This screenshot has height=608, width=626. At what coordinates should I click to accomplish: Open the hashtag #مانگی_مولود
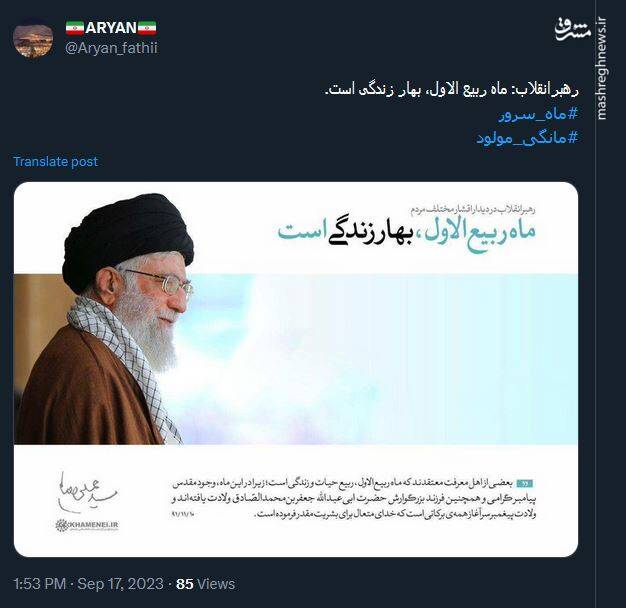pyautogui.click(x=527, y=138)
